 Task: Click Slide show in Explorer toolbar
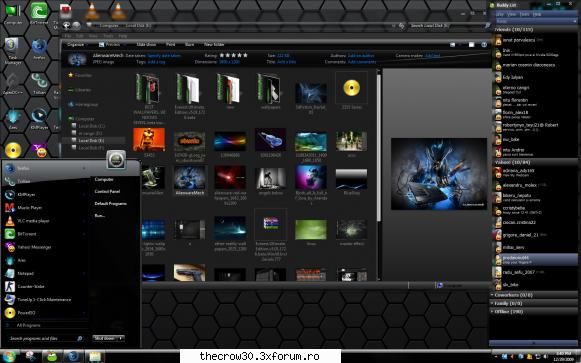click(146, 44)
